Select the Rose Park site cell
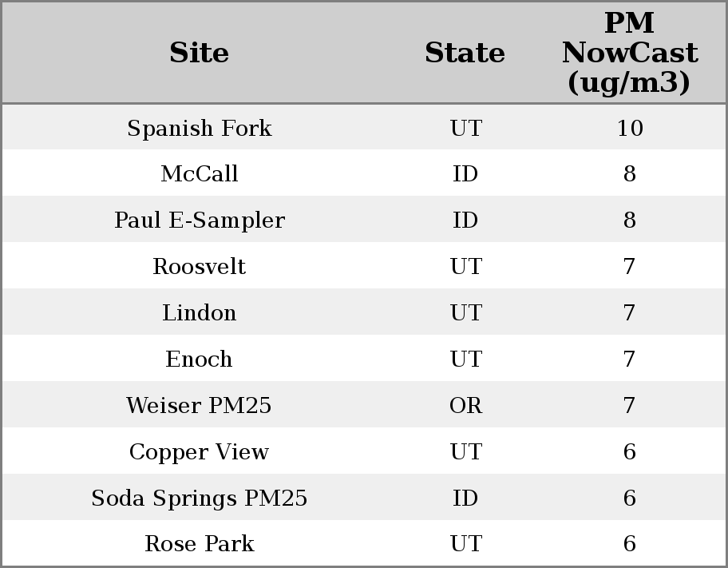The width and height of the screenshot is (728, 568). click(x=199, y=544)
